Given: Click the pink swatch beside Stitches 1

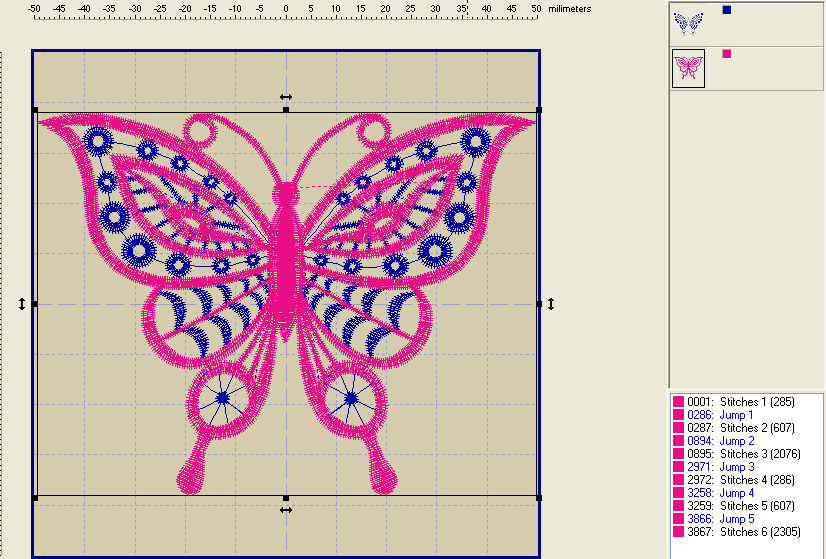Looking at the screenshot, I should click(678, 402).
